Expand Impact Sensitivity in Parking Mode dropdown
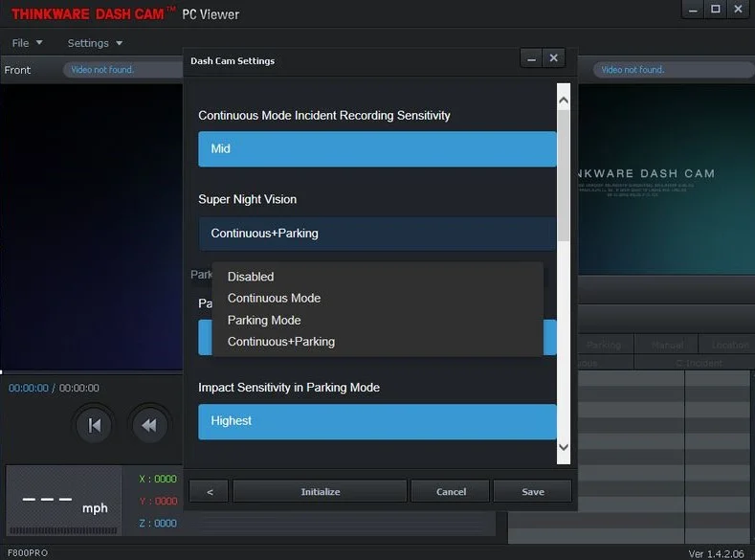This screenshot has height=560, width=755. [x=377, y=421]
